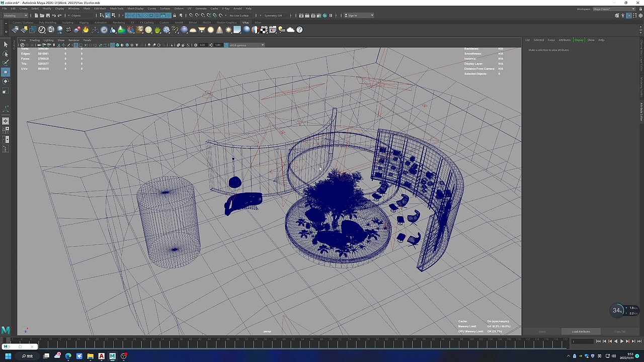The height and width of the screenshot is (362, 644).
Task: Click the Focus menu in Attribute Editor
Action: pyautogui.click(x=551, y=40)
